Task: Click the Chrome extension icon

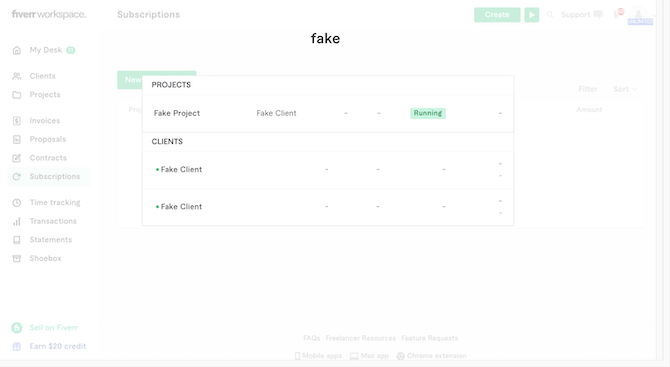Action: 400,356
